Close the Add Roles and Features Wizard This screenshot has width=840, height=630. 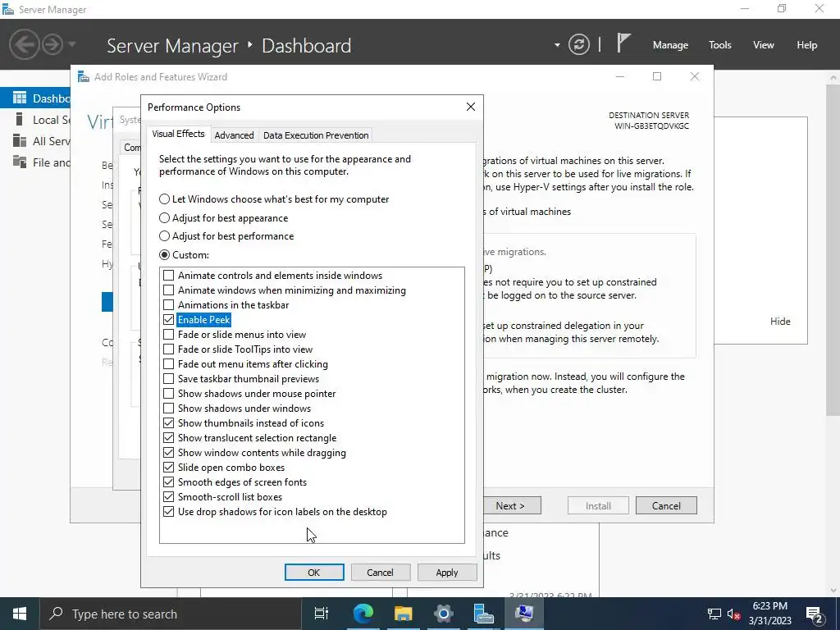pos(695,76)
